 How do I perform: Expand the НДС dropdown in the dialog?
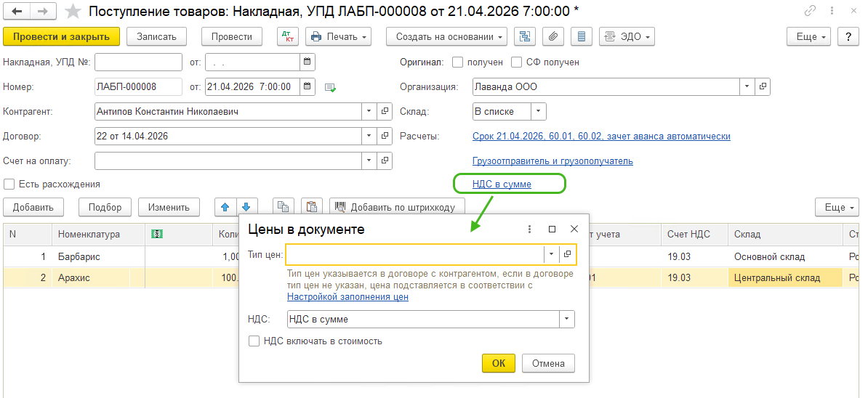567,319
